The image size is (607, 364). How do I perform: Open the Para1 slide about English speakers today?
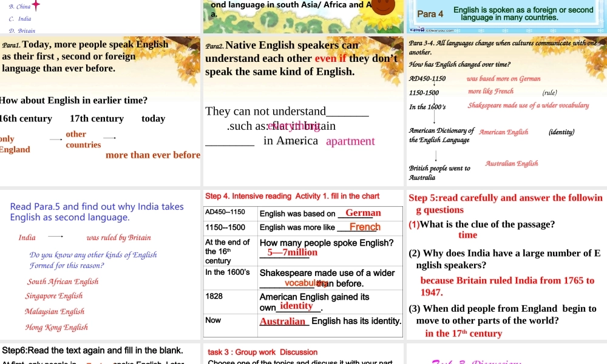click(100, 112)
